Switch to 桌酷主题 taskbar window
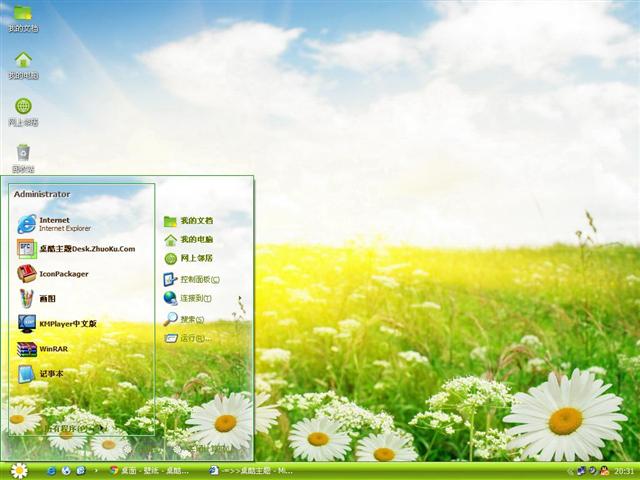The height and width of the screenshot is (480, 640). point(251,471)
